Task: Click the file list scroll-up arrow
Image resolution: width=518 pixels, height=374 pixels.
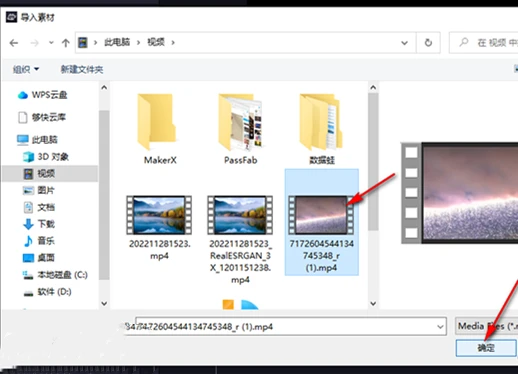Action: click(x=373, y=88)
